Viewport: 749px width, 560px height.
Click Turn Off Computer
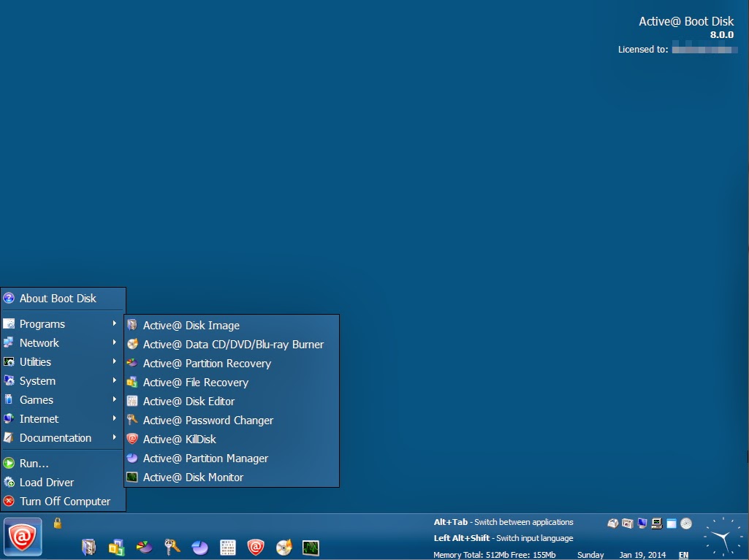[x=64, y=501]
